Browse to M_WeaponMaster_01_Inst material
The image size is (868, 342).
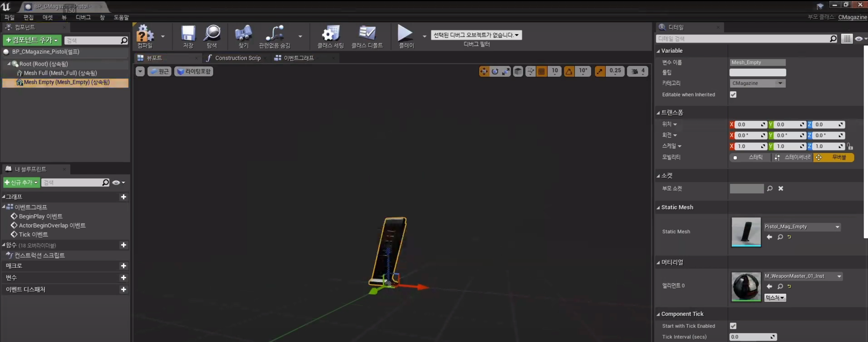pos(780,286)
